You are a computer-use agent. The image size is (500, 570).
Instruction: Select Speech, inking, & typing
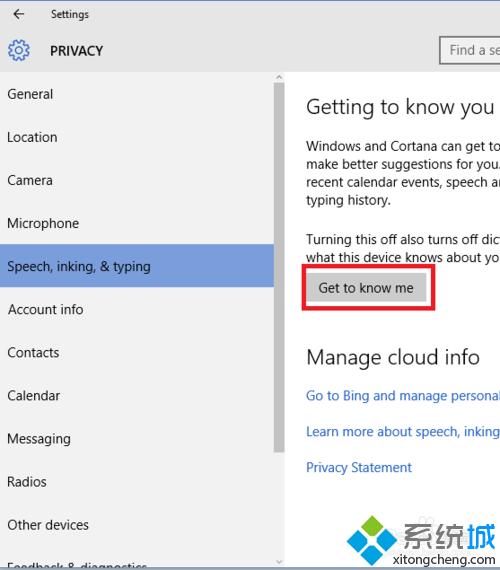tap(137, 266)
